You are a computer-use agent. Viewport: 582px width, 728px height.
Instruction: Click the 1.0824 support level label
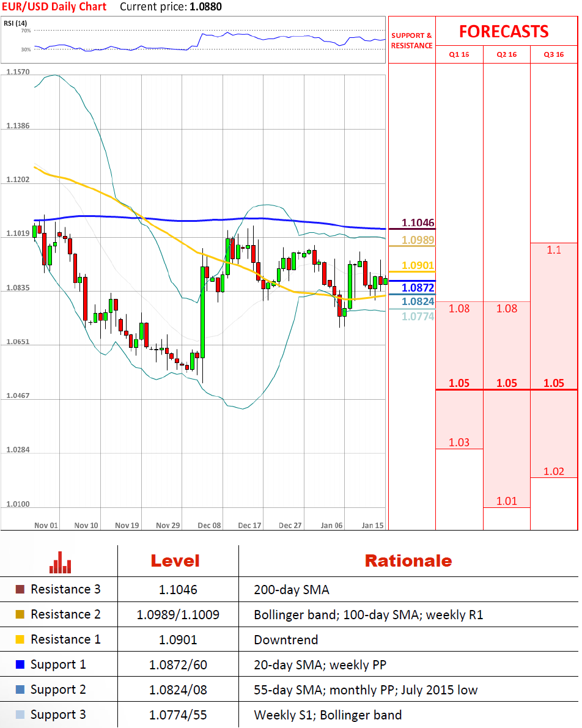coord(418,301)
